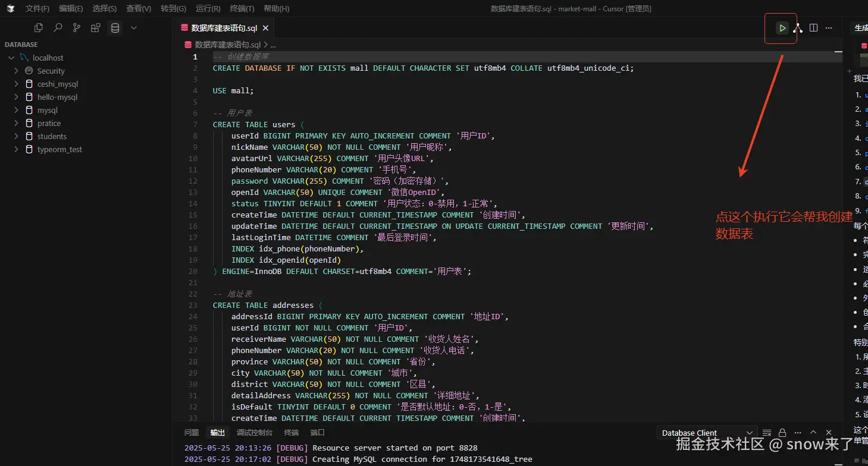Open the 转到(G) menu
The image size is (868, 466).
(x=173, y=8)
